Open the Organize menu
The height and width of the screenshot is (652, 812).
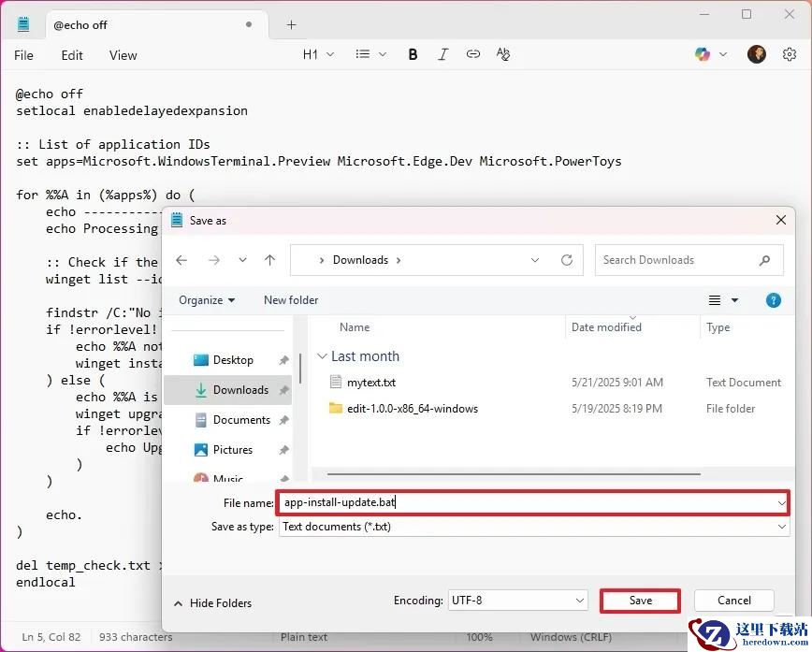[207, 300]
